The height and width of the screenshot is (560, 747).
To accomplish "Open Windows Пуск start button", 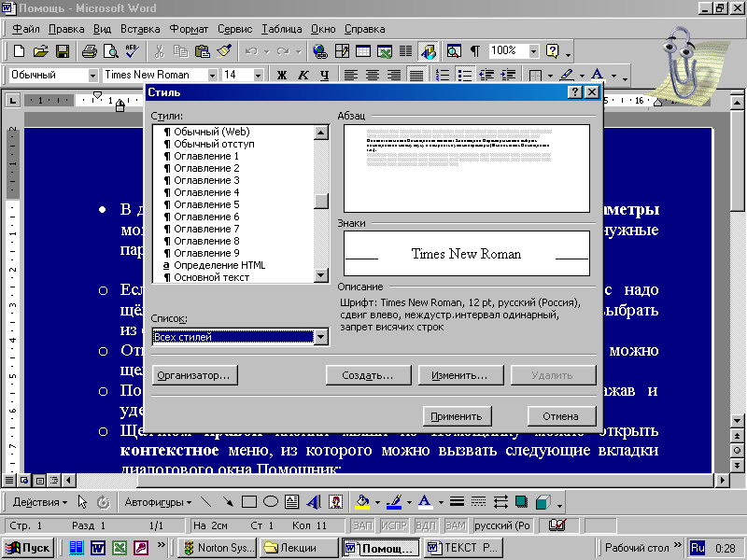I will pos(29,548).
